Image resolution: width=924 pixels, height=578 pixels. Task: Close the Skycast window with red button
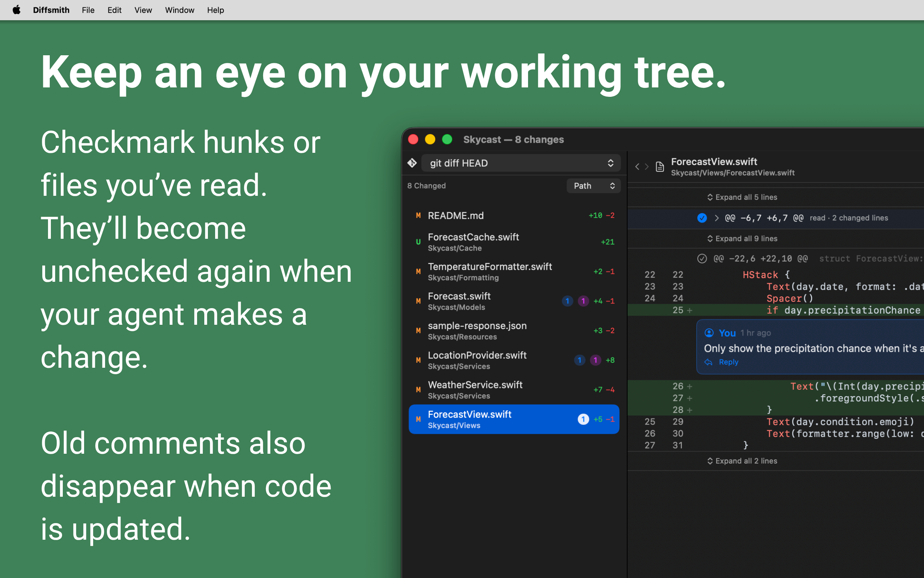click(x=413, y=139)
